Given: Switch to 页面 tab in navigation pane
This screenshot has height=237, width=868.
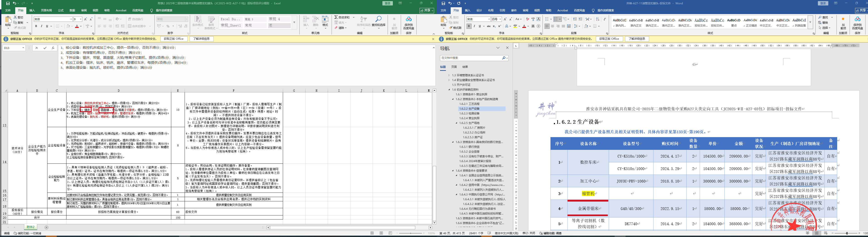Looking at the screenshot, I should click(454, 67).
